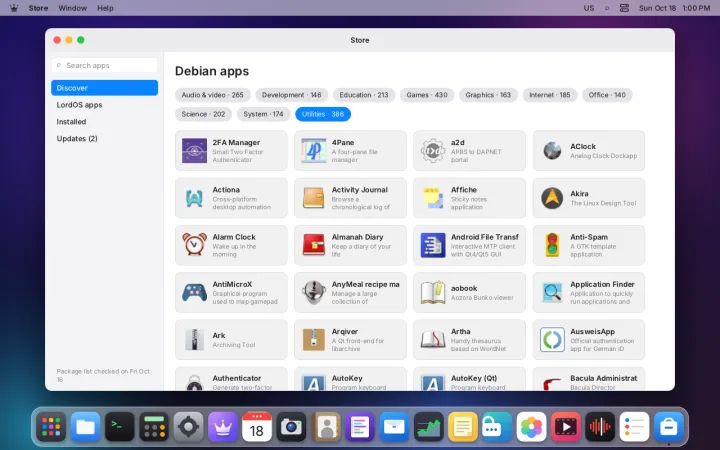Filter by Audio & video category
The width and height of the screenshot is (720, 450).
(213, 95)
